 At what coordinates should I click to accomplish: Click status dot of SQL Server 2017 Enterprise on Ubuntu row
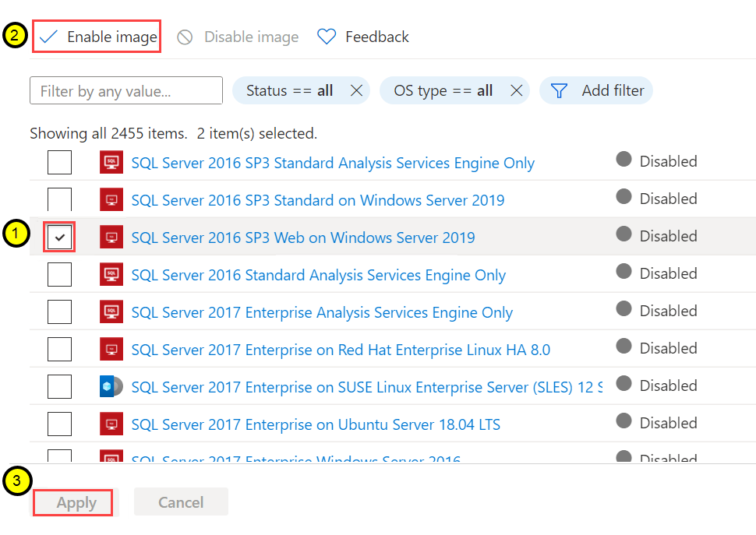click(624, 421)
